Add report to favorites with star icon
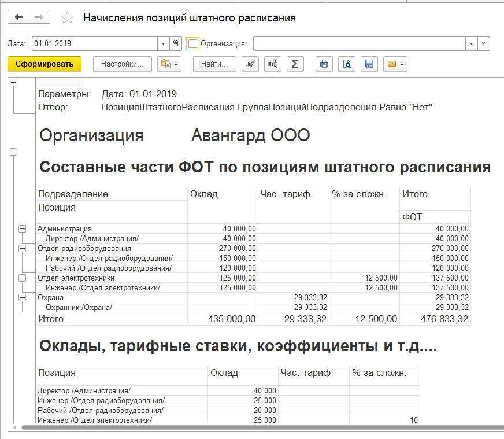 67,18
